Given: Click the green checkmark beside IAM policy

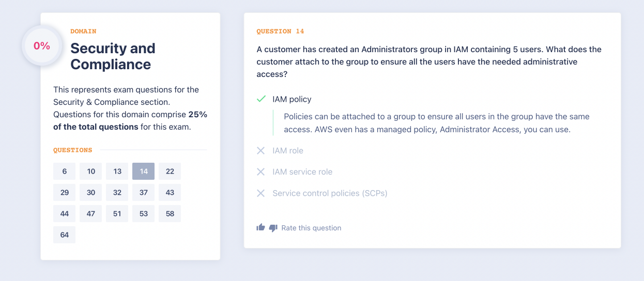Looking at the screenshot, I should [x=261, y=99].
